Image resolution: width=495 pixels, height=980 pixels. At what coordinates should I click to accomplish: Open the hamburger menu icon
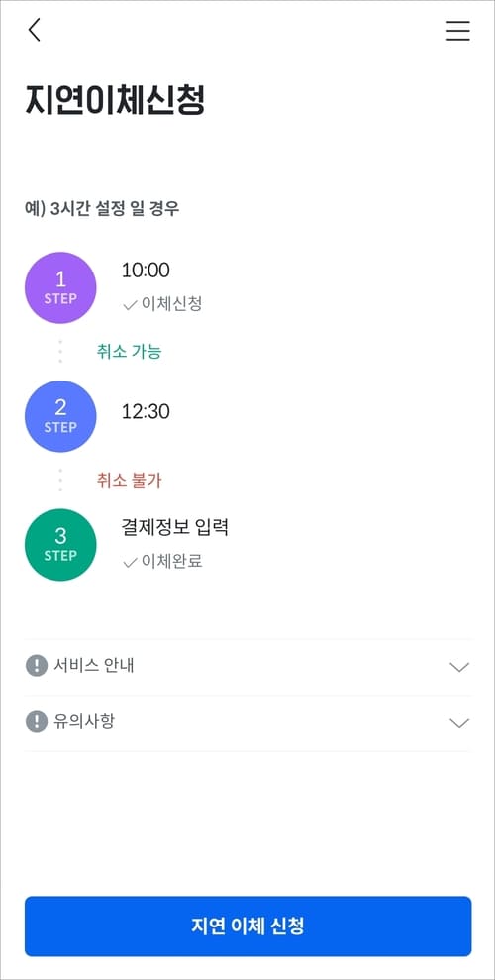458,30
